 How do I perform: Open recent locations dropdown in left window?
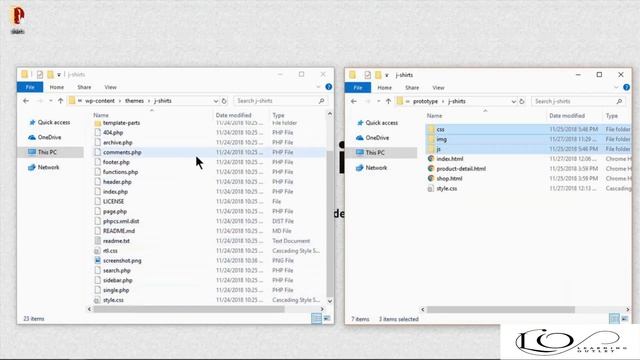coord(51,101)
